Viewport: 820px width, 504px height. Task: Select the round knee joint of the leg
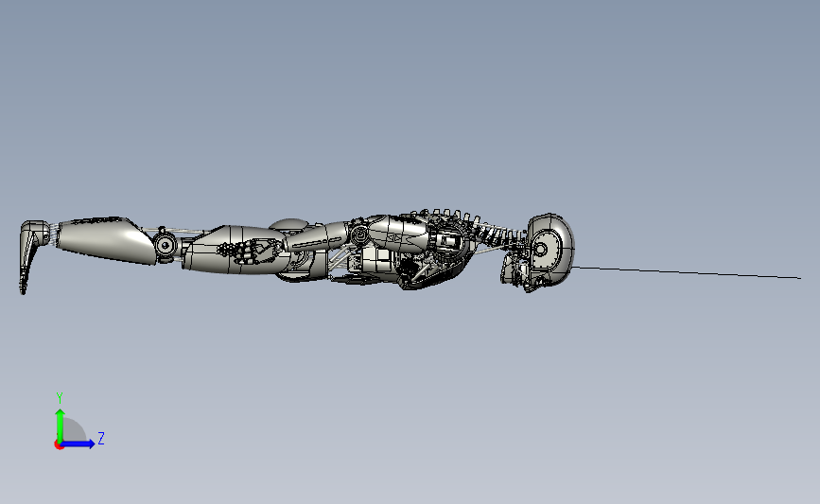pos(166,245)
